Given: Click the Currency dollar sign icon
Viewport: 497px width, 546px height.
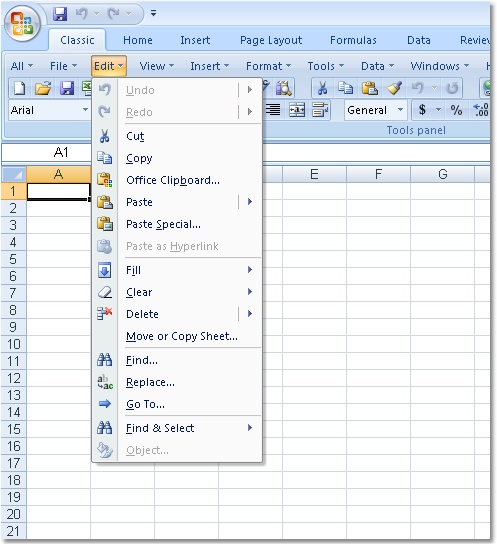Looking at the screenshot, I should [x=422, y=110].
